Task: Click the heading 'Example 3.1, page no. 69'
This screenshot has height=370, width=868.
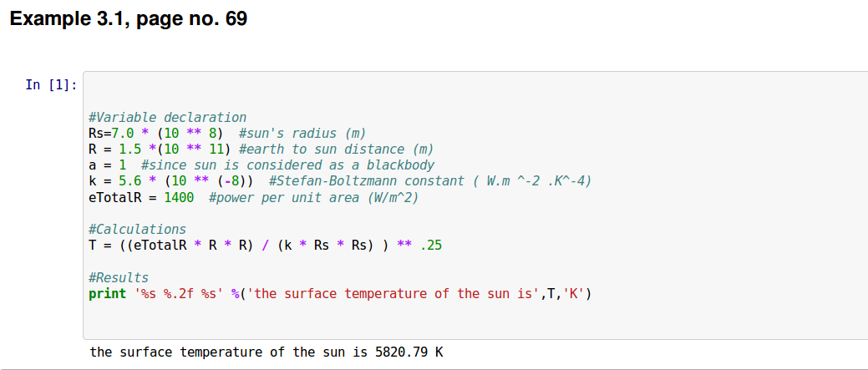Action: click(x=129, y=19)
